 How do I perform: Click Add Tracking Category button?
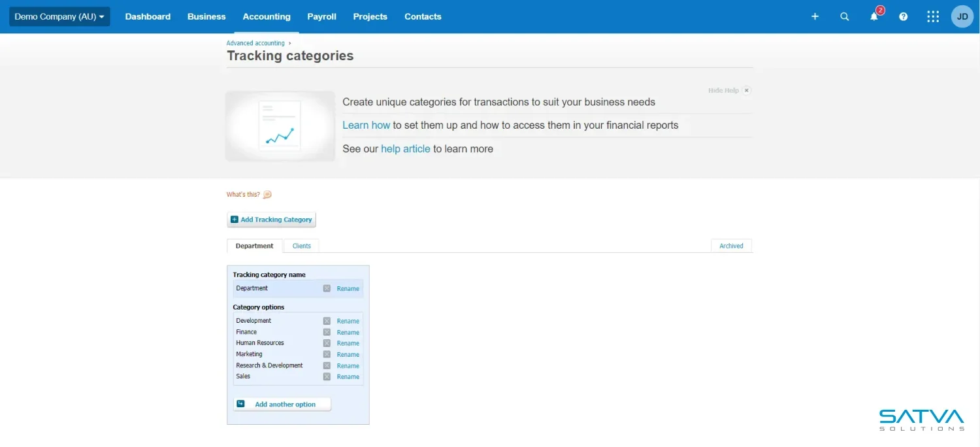tap(271, 220)
